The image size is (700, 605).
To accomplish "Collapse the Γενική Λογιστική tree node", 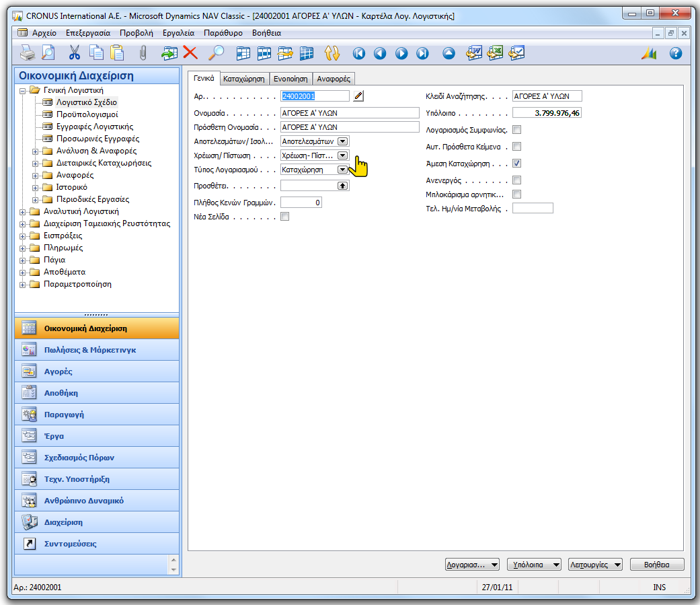I will tap(22, 91).
